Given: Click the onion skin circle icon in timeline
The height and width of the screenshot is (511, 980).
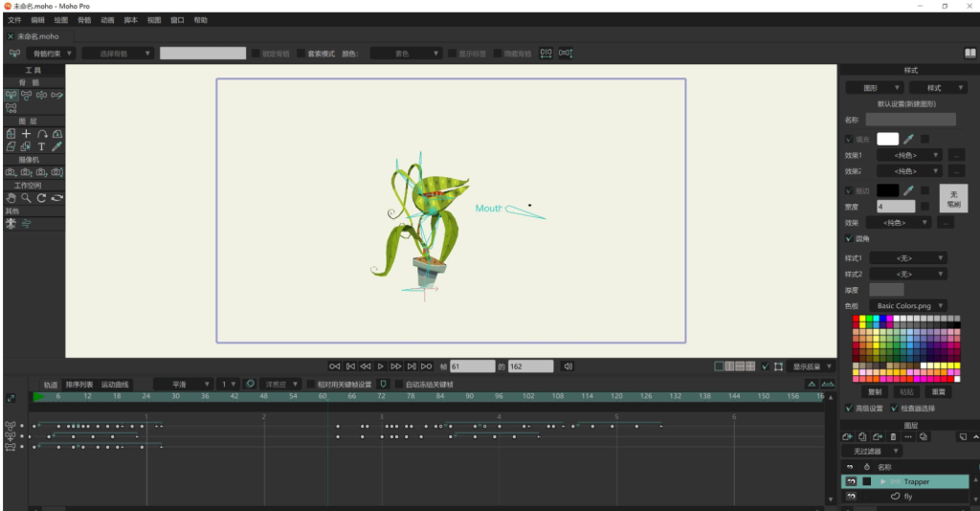Looking at the screenshot, I should coord(250,384).
